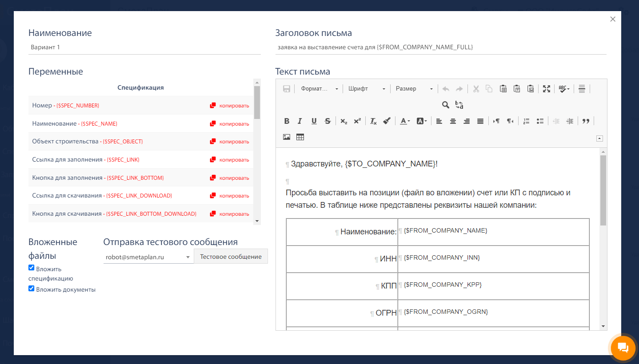Expand the 'Шрифт' font dropdown

[x=367, y=89]
